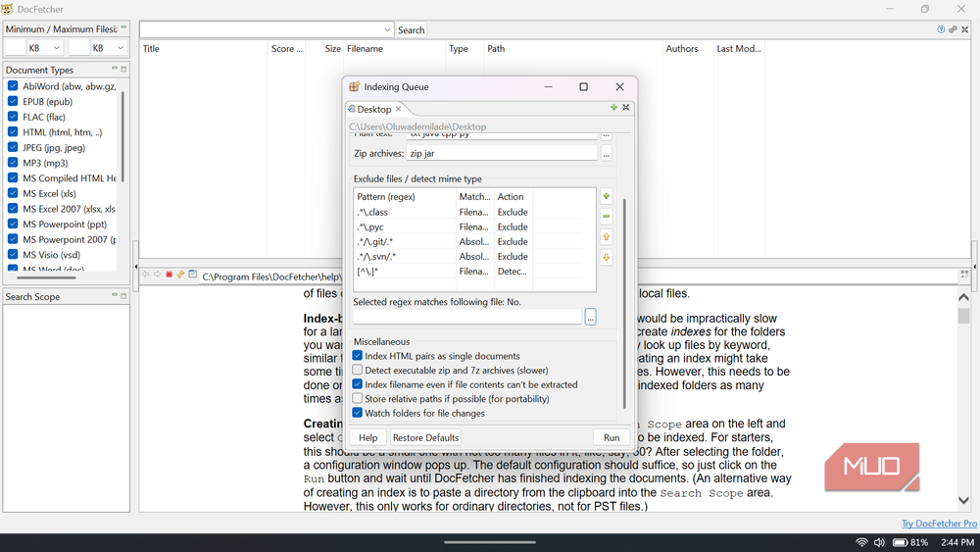Open Wi-Fi settings in system tray

pyautogui.click(x=861, y=542)
